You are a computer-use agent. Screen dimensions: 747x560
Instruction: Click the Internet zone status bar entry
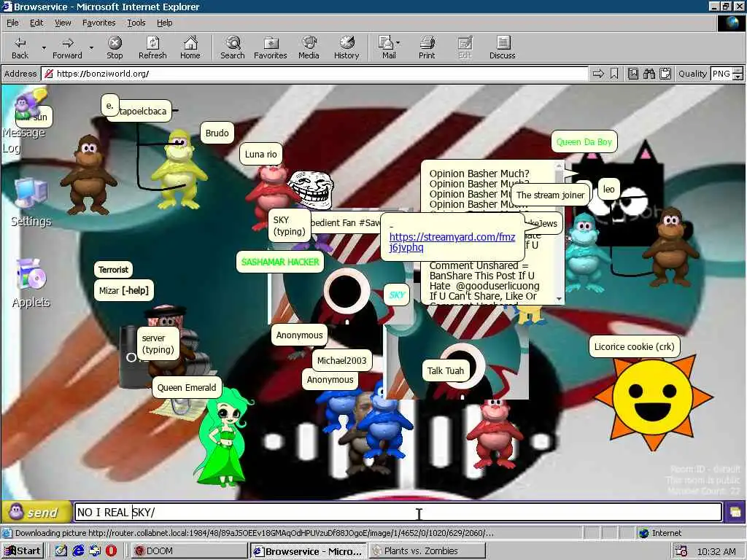point(660,533)
